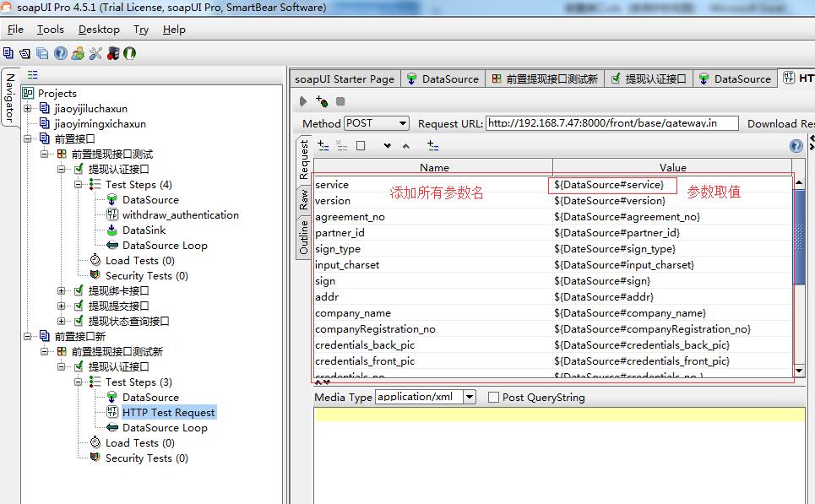Click the save all projects icon in toolbar
This screenshot has width=815, height=504.
pos(41,53)
